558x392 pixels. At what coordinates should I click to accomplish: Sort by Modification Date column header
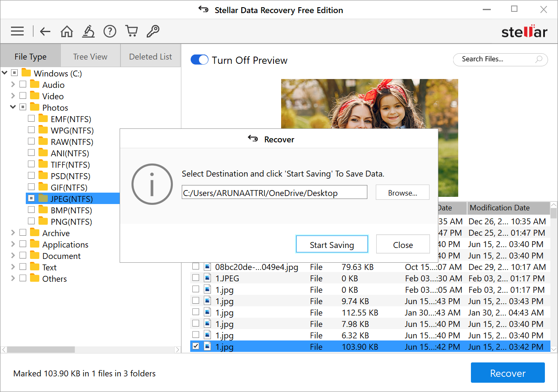[509, 208]
